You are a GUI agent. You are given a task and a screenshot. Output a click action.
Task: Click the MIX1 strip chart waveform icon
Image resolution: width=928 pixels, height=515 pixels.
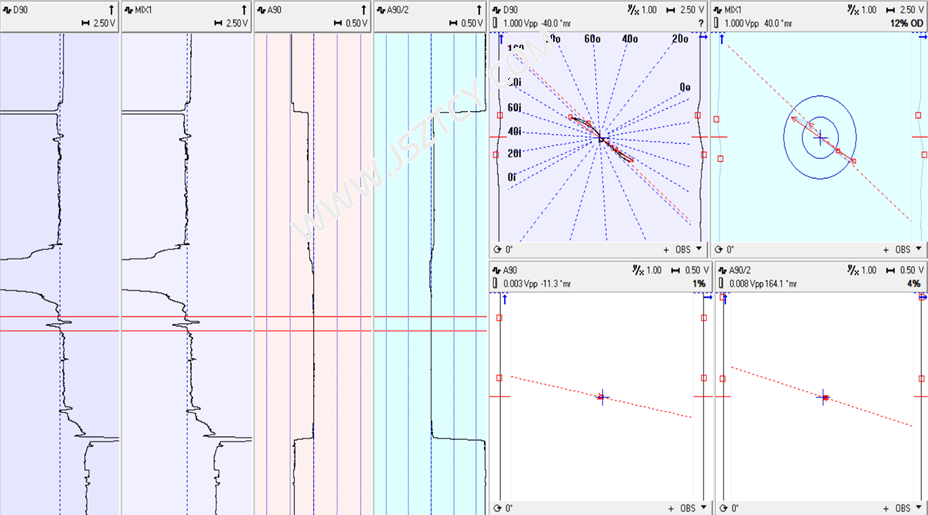point(128,10)
